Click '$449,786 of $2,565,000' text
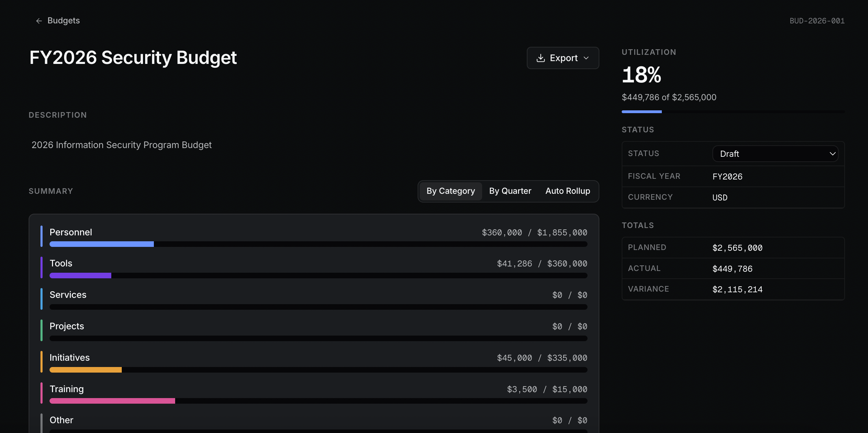Screen dimensions: 868x433 (669, 97)
